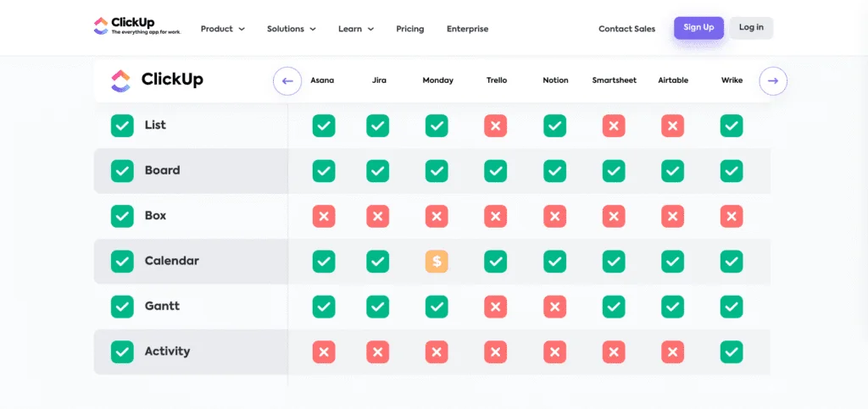Open the Solutions dropdown menu
Image resolution: width=868 pixels, height=409 pixels.
click(x=291, y=29)
